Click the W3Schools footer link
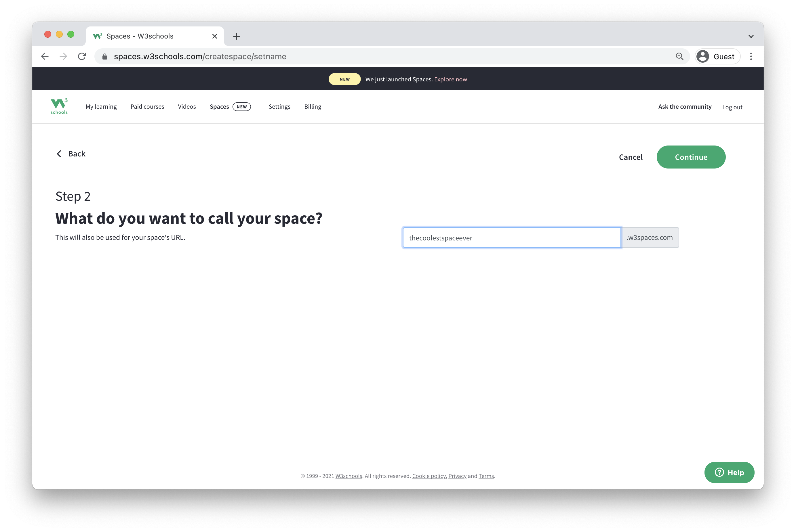Viewport: 796px width, 532px height. 349,476
